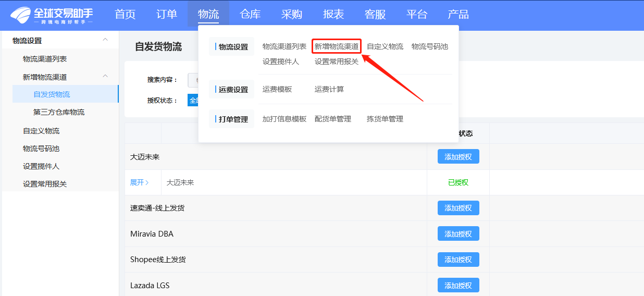The image size is (644, 296).
Task: Click 添加授权 for Lazada LGS
Action: pos(458,286)
